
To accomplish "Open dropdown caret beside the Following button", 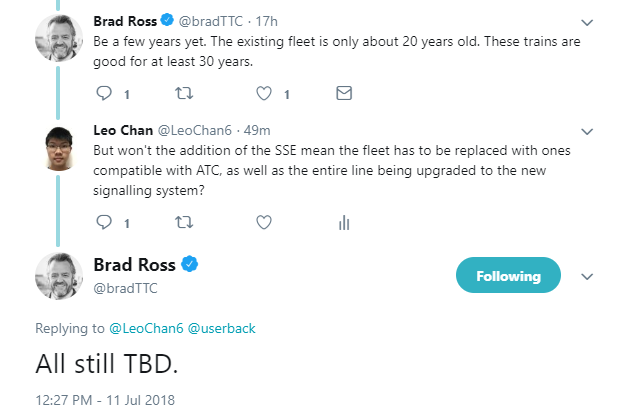I will point(588,276).
